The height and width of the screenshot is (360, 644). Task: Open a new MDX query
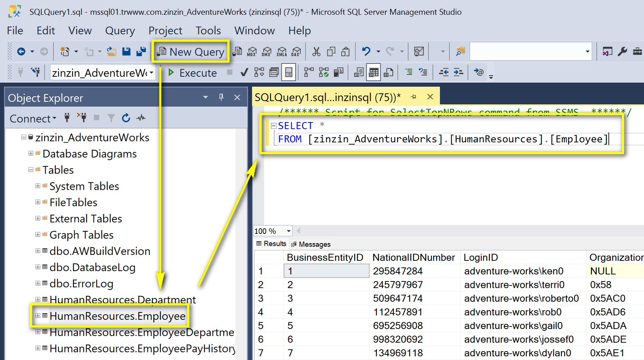pyautogui.click(x=252, y=52)
